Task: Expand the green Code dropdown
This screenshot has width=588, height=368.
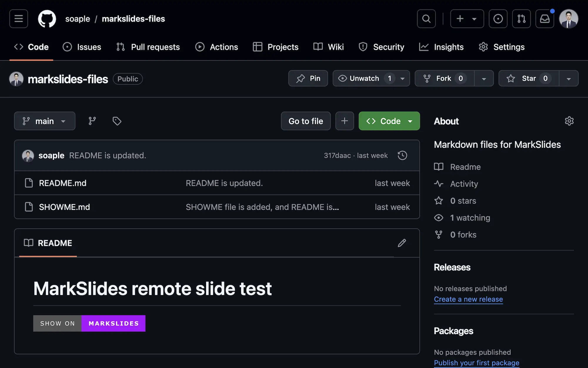Action: [389, 121]
